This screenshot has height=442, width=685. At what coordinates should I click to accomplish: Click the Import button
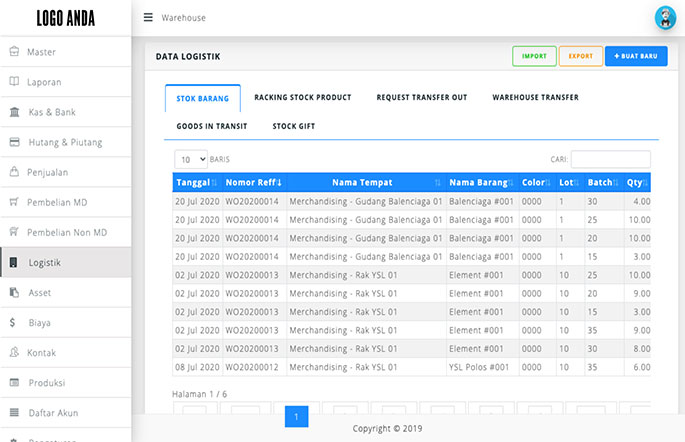pos(534,56)
